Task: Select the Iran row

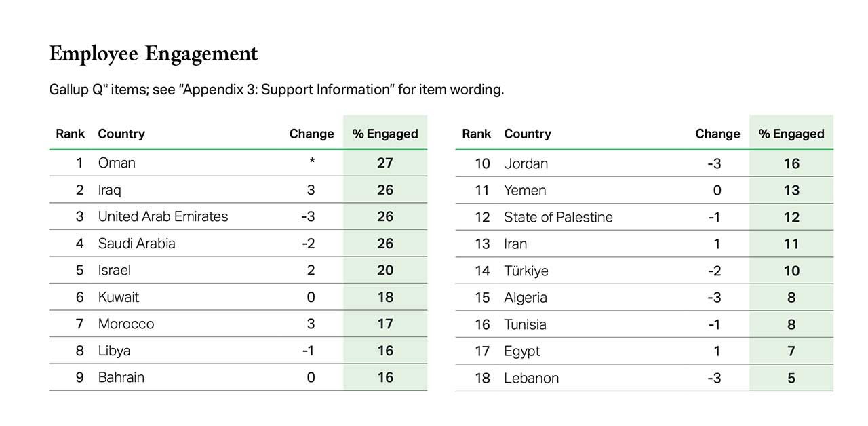Action: [644, 244]
